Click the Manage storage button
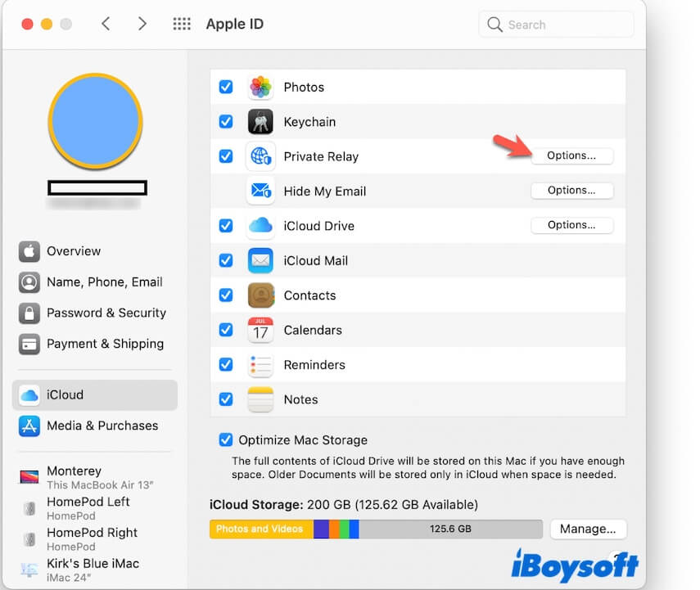The width and height of the screenshot is (700, 590). point(588,529)
